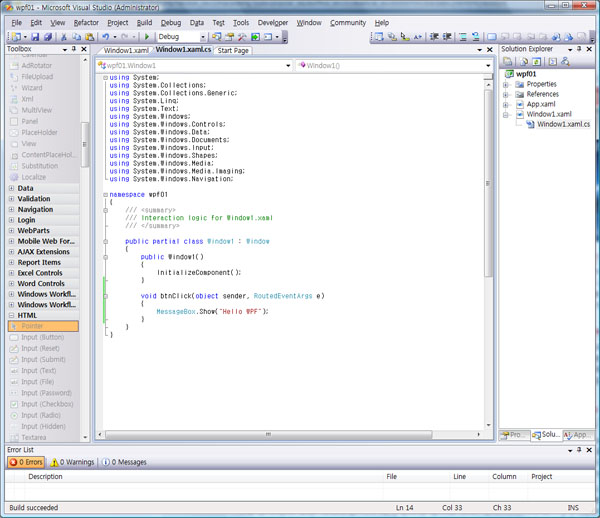Cut selection using the scissors icon
The height and width of the screenshot is (518, 600).
64,37
